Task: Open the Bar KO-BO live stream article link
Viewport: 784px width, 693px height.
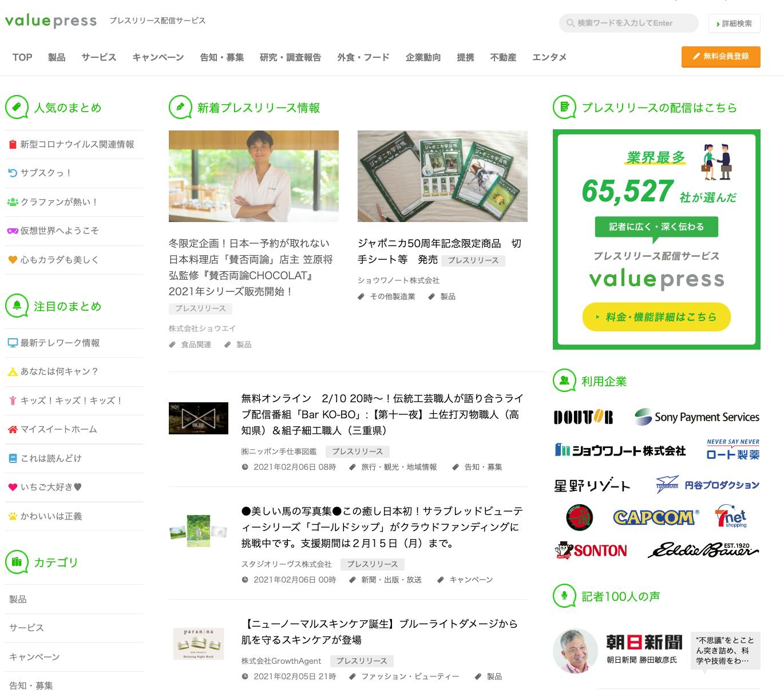Action: [382, 414]
